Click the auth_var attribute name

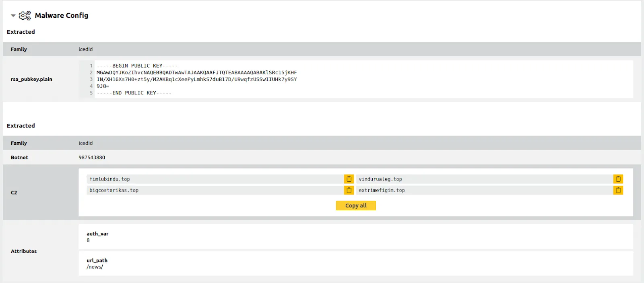point(97,234)
